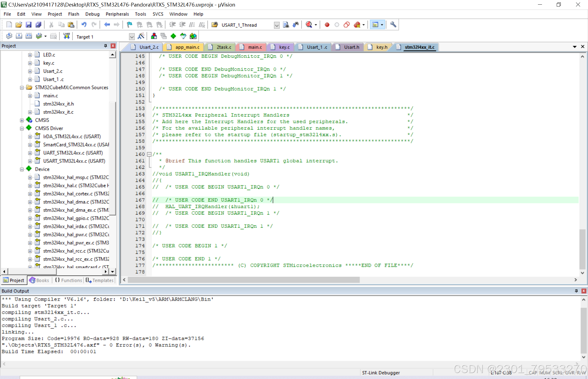Pin the Build Output panel
The width and height of the screenshot is (588, 379).
pyautogui.click(x=576, y=291)
